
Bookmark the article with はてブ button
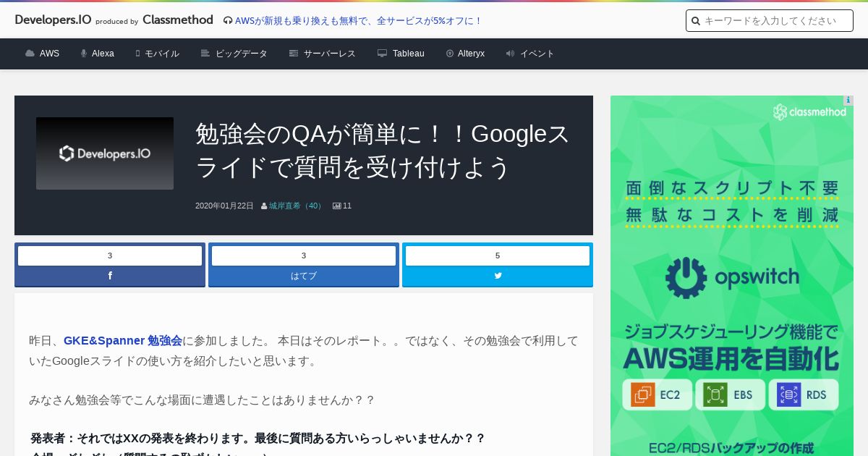tap(304, 276)
